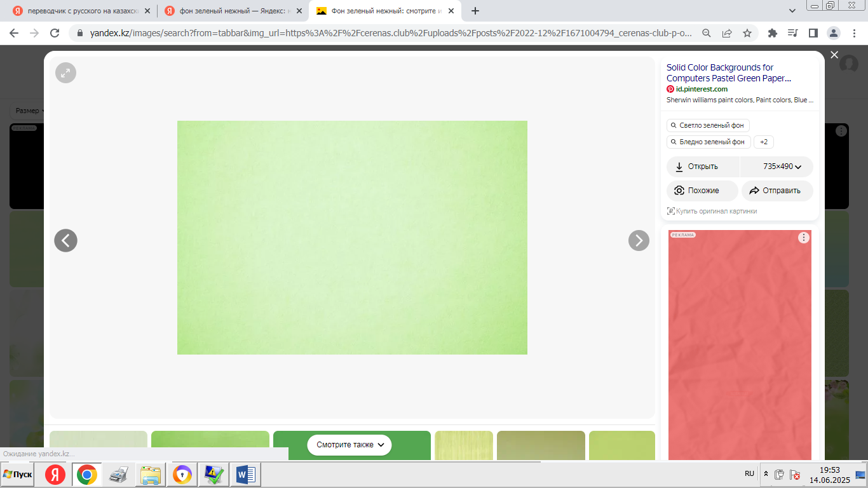Click the zoom magnifier in address bar
Viewport: 868px width, 488px height.
(x=707, y=33)
